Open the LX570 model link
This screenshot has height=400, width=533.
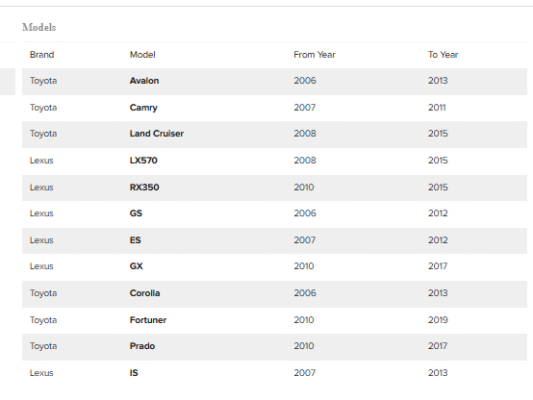[x=143, y=160]
